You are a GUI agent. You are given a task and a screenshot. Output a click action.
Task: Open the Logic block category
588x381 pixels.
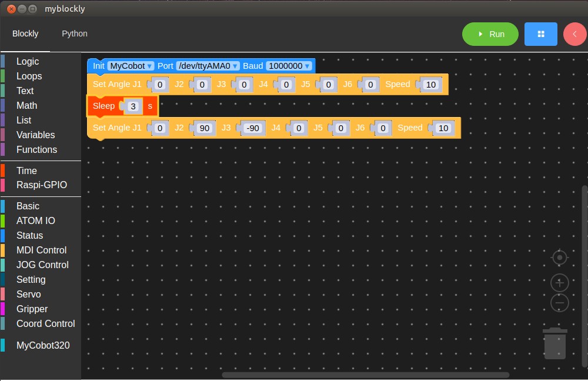coord(28,61)
